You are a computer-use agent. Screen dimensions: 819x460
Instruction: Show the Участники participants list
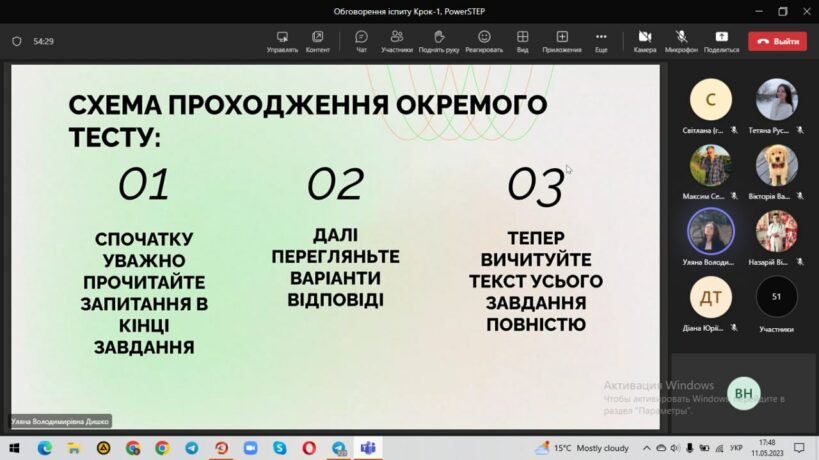(x=397, y=40)
